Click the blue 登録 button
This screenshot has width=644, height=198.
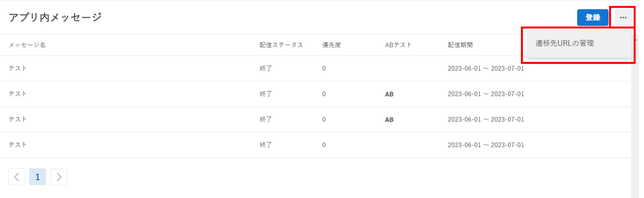click(x=593, y=18)
